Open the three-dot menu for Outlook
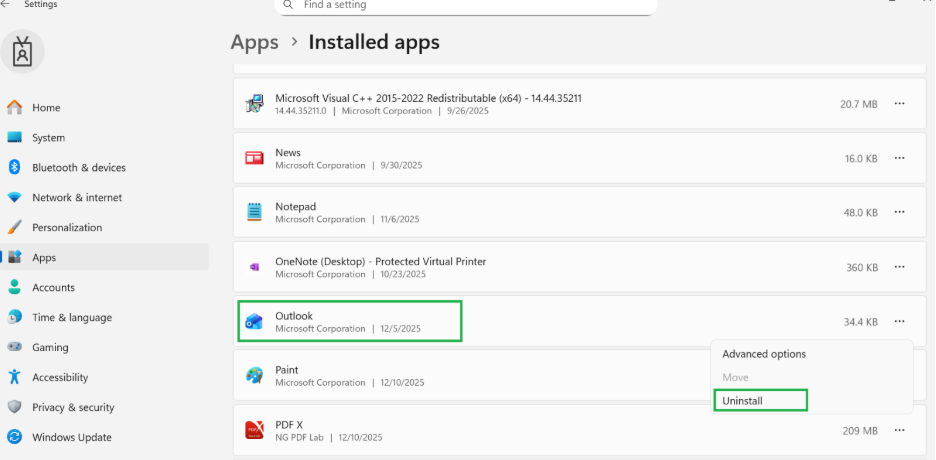This screenshot has height=460, width=936. click(x=900, y=322)
